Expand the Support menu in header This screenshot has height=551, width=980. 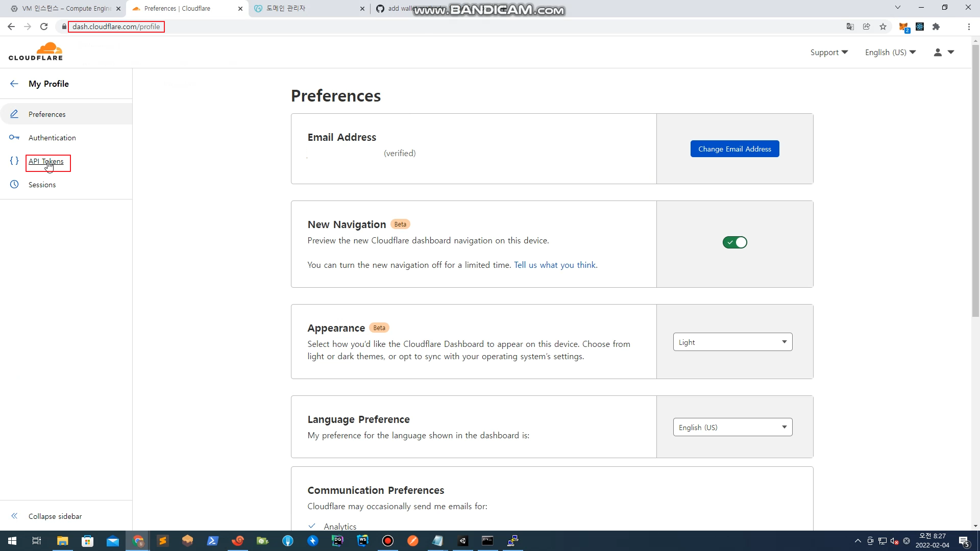pyautogui.click(x=829, y=52)
